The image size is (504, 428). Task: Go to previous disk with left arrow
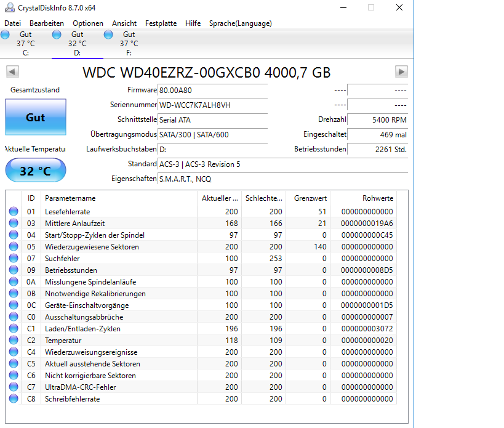point(12,71)
